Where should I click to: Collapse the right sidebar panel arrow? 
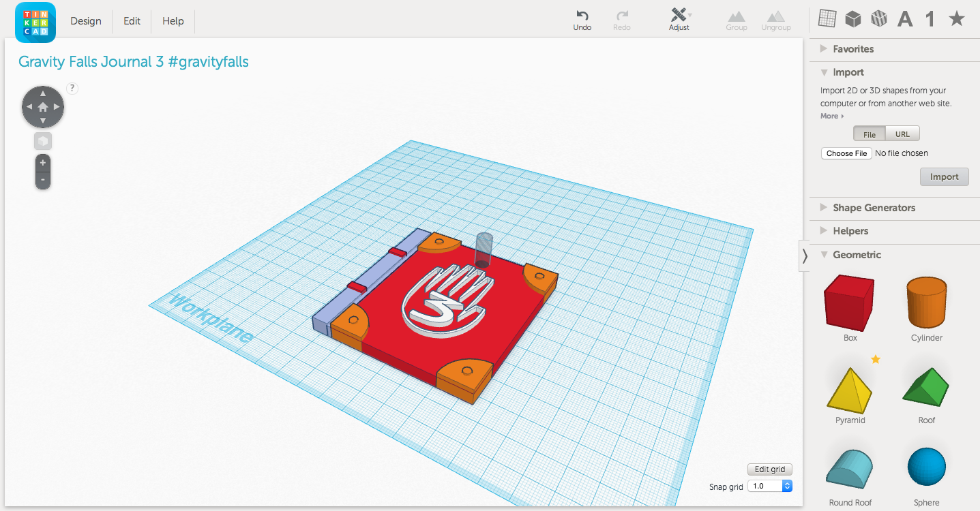point(805,256)
